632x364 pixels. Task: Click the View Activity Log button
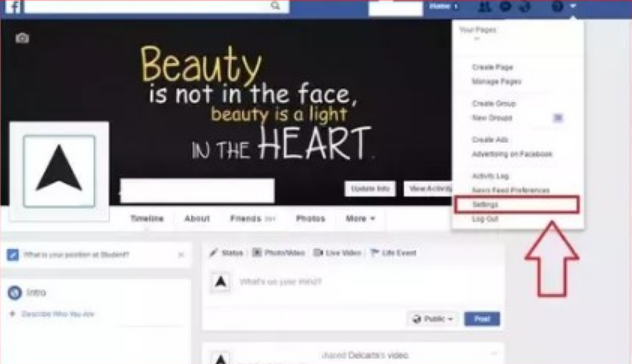(x=428, y=189)
